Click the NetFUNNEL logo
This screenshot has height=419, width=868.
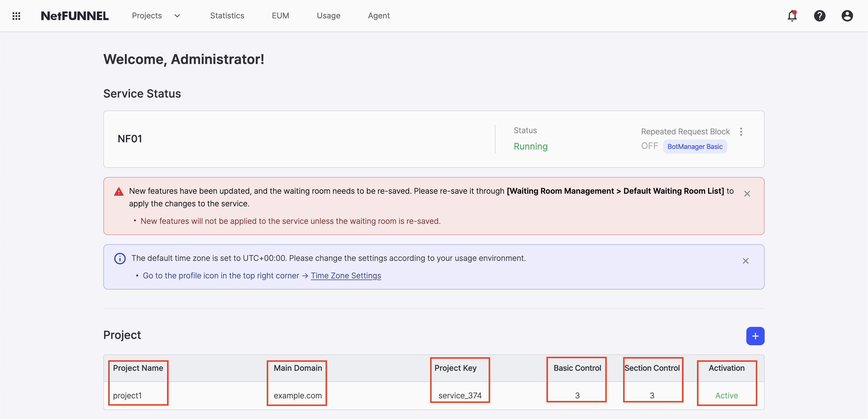(74, 15)
